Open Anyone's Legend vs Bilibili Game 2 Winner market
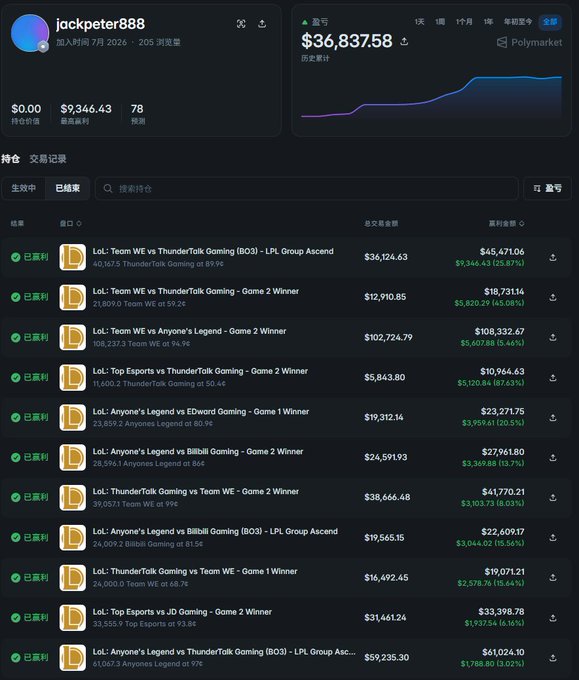 pos(198,451)
